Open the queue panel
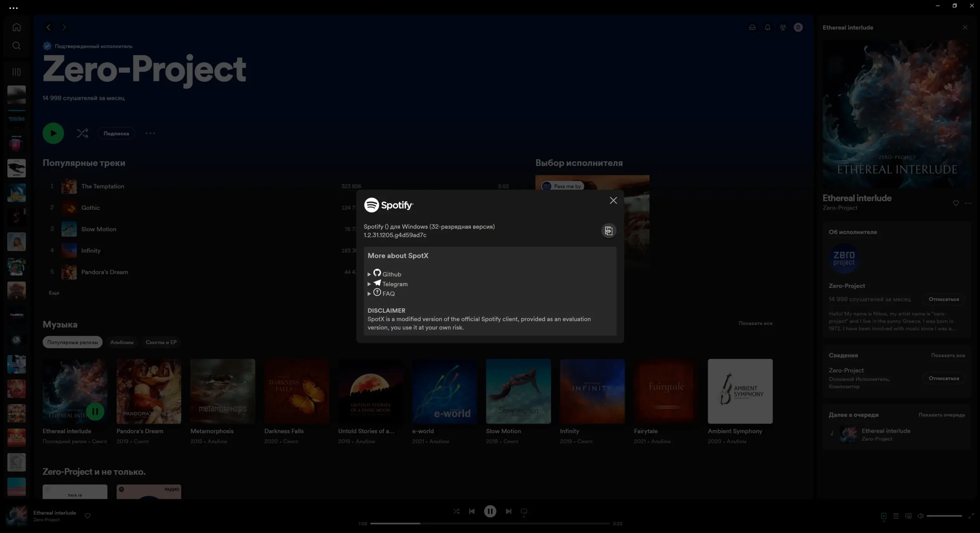980x533 pixels. point(896,516)
